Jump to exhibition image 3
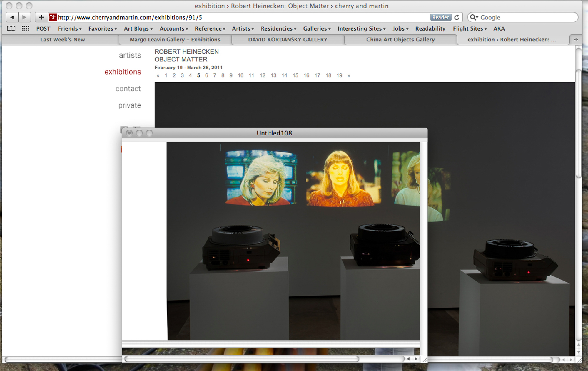Screen dimensions: 588x371 click(x=182, y=76)
